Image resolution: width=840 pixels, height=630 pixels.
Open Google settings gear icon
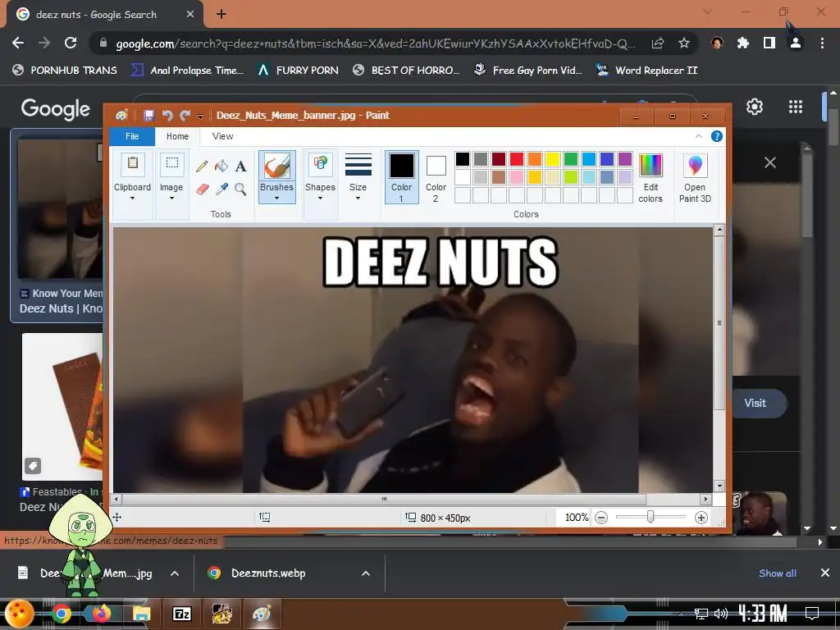pos(755,107)
